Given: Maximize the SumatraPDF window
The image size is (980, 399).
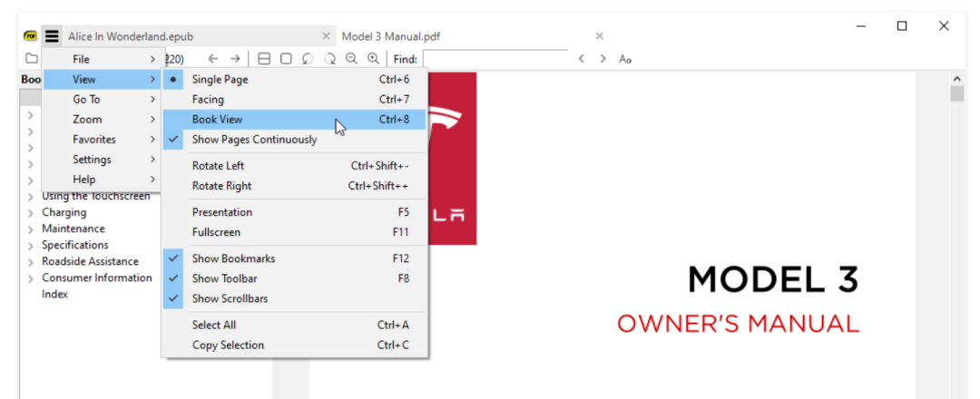Looking at the screenshot, I should (x=902, y=26).
